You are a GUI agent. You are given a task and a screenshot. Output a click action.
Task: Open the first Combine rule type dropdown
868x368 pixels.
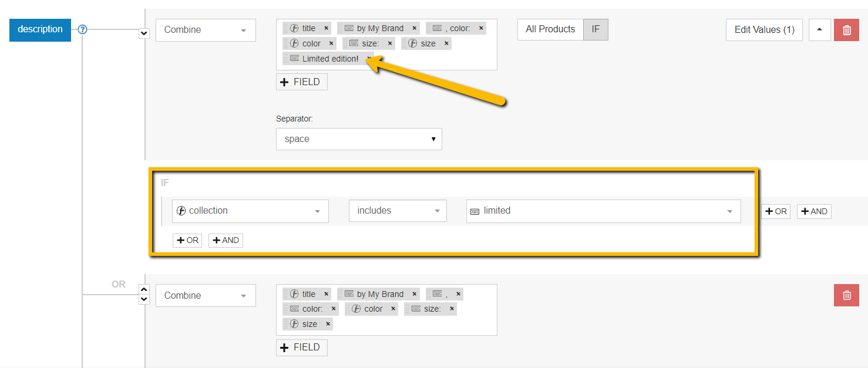[206, 30]
